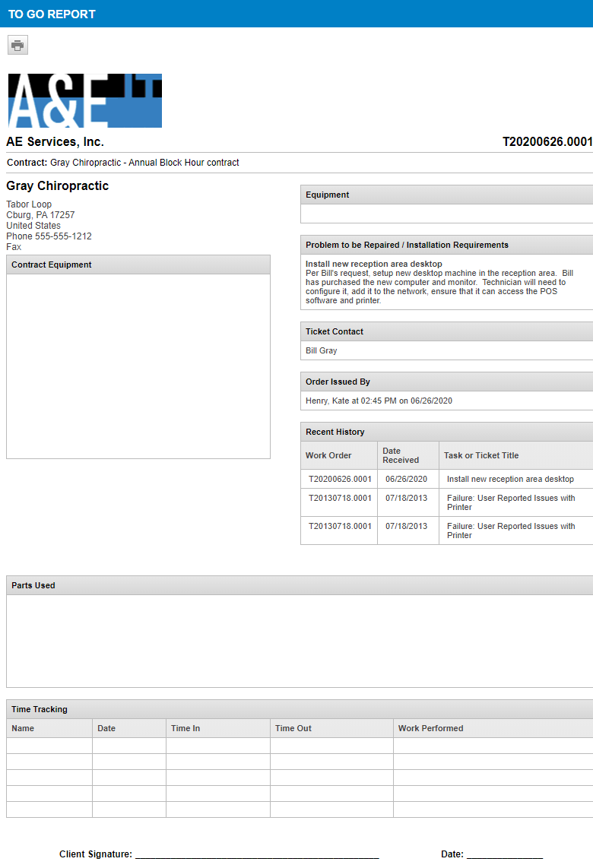Select ticket number T20200626.0001 in the report header

[547, 141]
